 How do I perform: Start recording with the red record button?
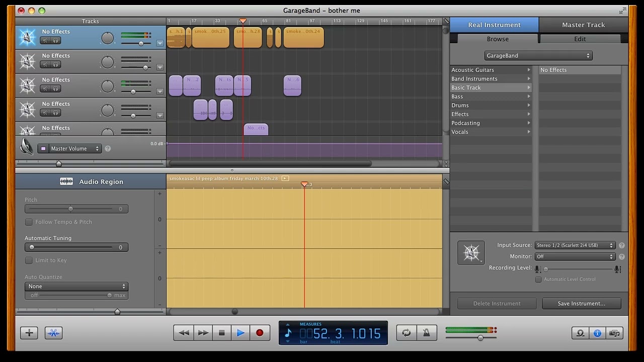pos(260,333)
